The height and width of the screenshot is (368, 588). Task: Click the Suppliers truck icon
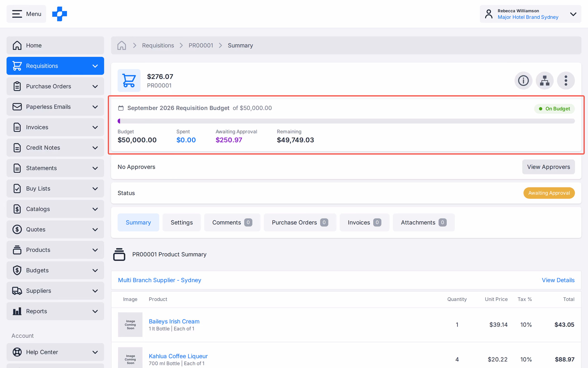17,291
